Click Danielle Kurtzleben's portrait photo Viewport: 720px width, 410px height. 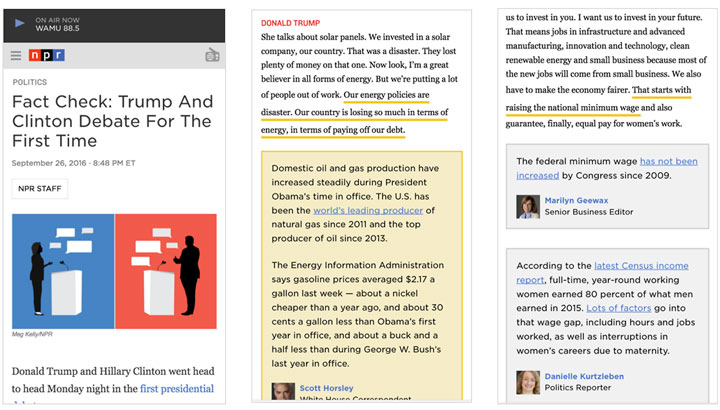[x=528, y=382]
